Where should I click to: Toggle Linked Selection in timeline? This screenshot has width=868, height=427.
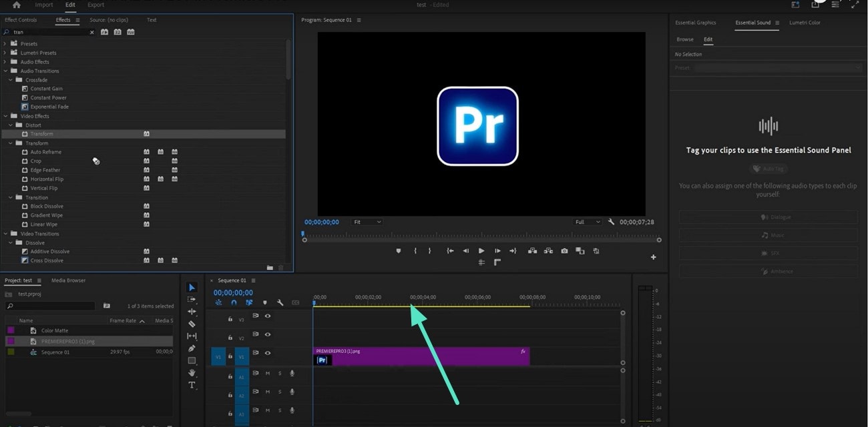(249, 302)
